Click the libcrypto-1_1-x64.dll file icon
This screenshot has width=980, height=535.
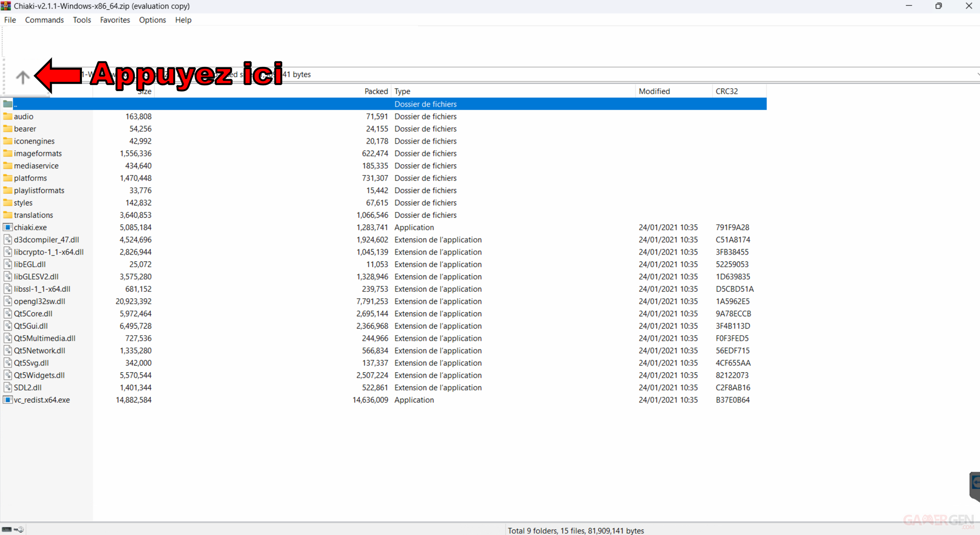pos(7,252)
